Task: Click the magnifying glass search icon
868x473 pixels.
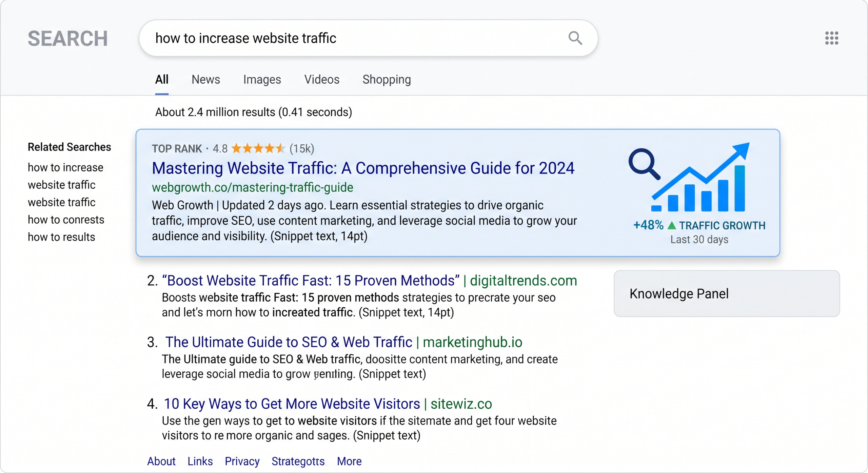Action: tap(575, 38)
